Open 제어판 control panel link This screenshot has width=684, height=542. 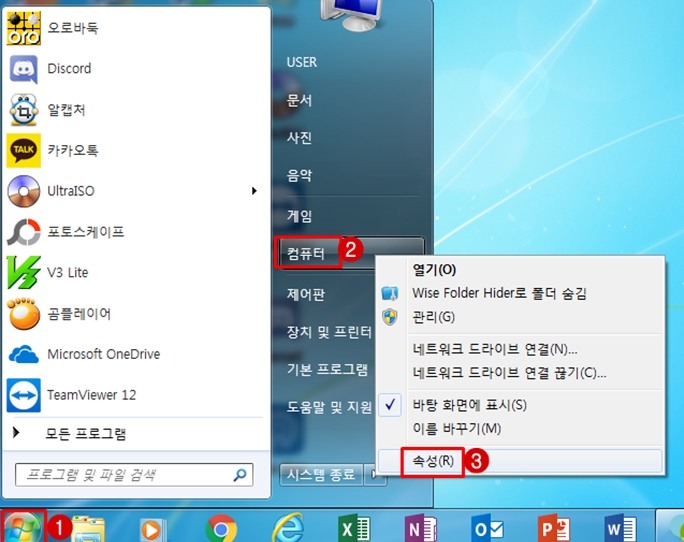click(x=306, y=295)
